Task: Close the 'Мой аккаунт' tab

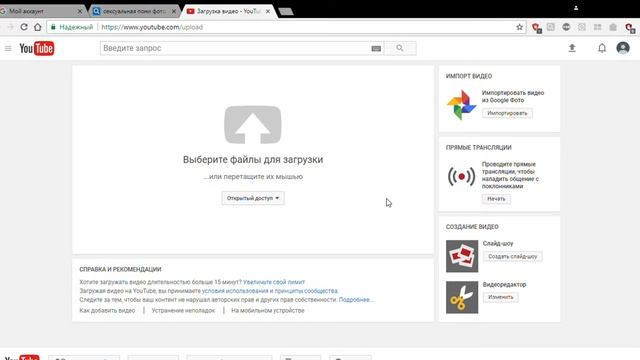Action: click(80, 11)
